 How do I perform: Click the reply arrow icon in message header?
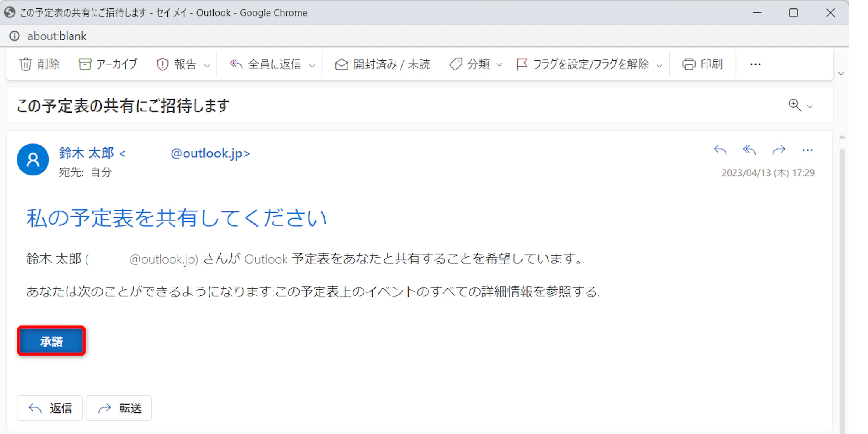[x=720, y=150]
